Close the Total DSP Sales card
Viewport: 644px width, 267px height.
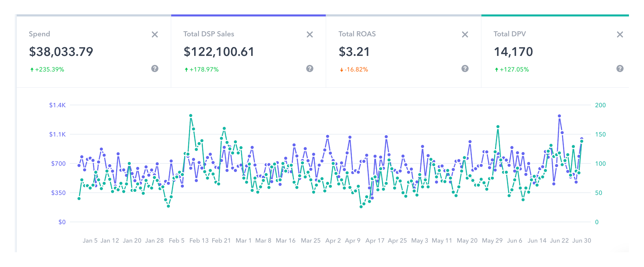click(x=310, y=35)
